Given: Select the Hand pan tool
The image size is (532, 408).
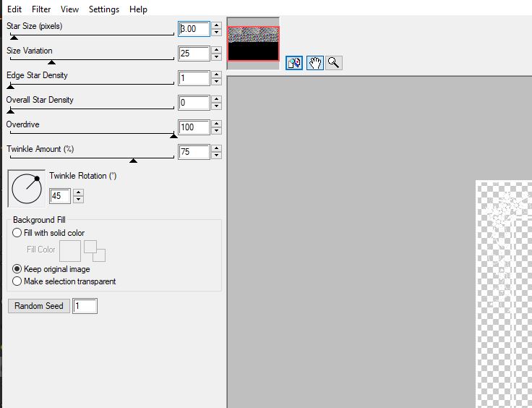Looking at the screenshot, I should [x=315, y=63].
